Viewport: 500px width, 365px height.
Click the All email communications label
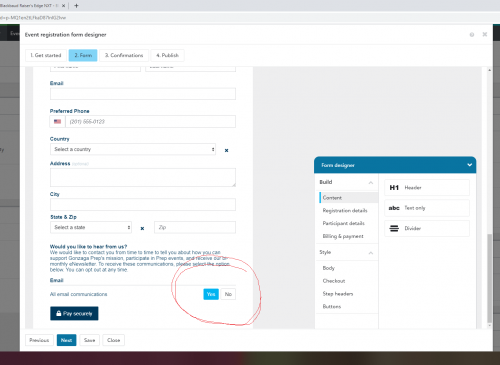point(79,294)
